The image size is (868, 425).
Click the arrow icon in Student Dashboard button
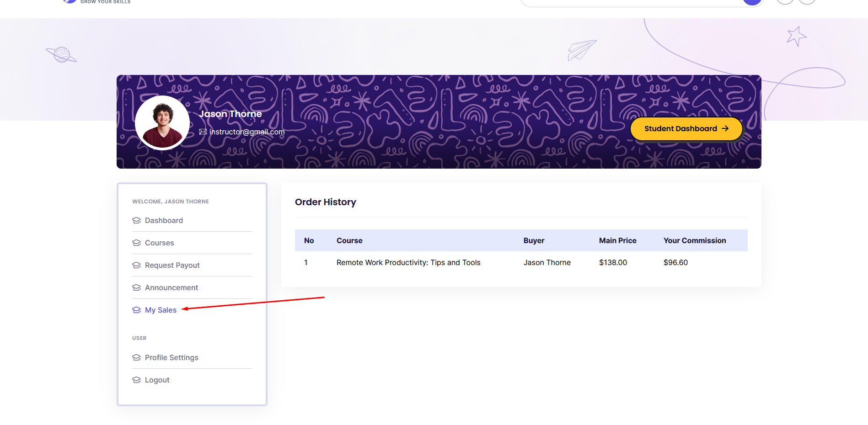(725, 129)
